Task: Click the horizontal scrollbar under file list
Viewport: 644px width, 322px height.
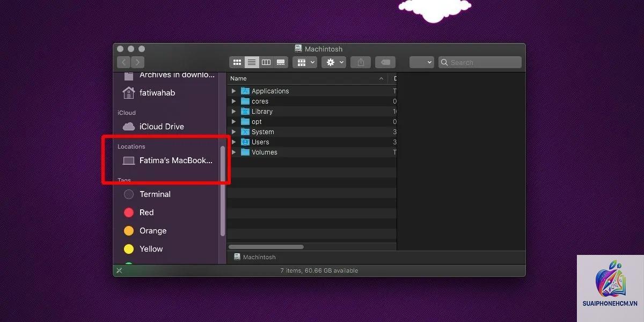Action: (x=266, y=247)
